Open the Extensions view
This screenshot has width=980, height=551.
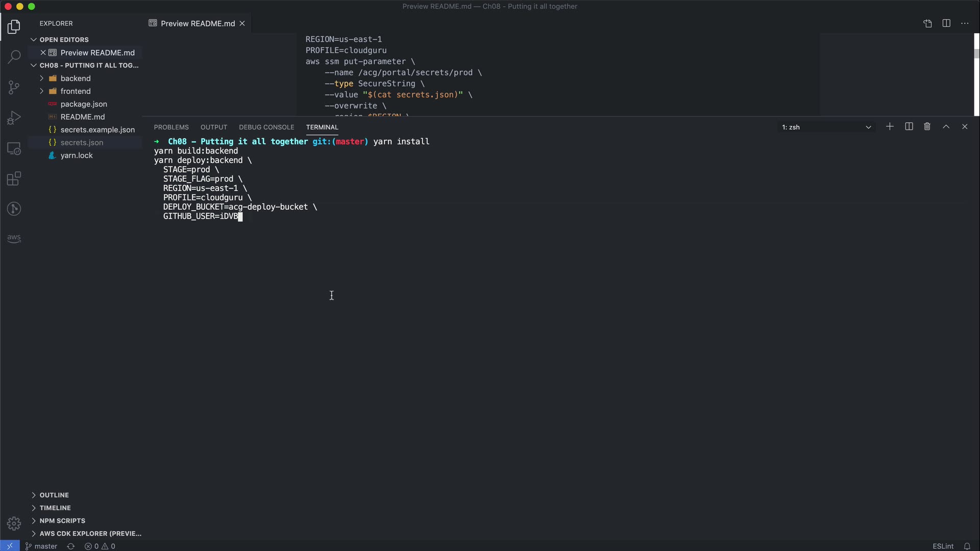pos(14,179)
